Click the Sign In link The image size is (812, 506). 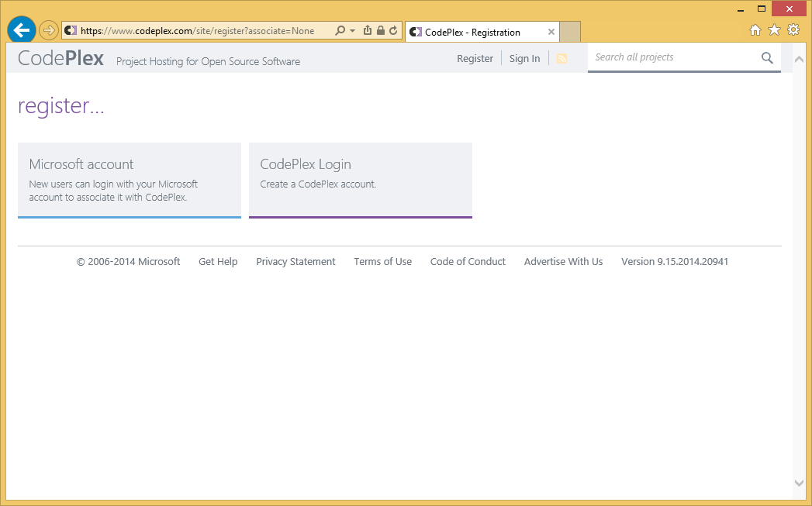tap(524, 58)
